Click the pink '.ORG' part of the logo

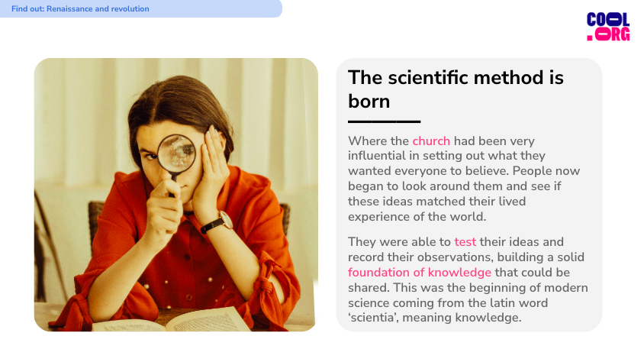click(608, 34)
